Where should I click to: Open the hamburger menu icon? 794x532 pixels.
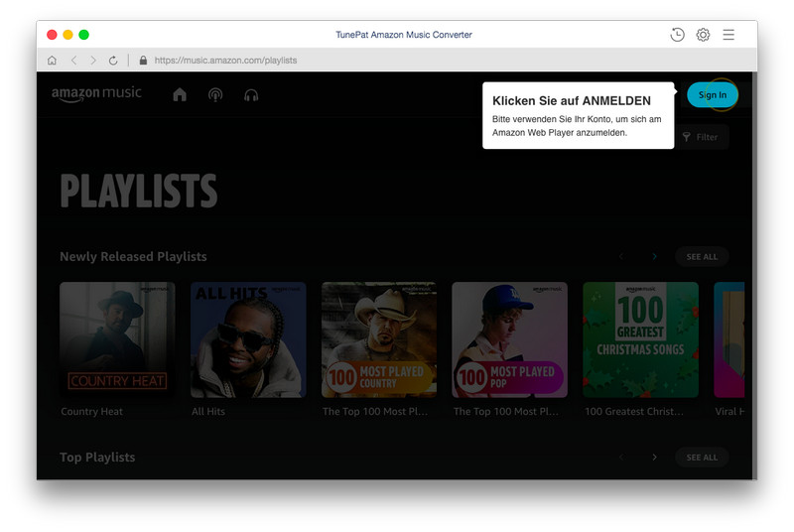(x=728, y=35)
